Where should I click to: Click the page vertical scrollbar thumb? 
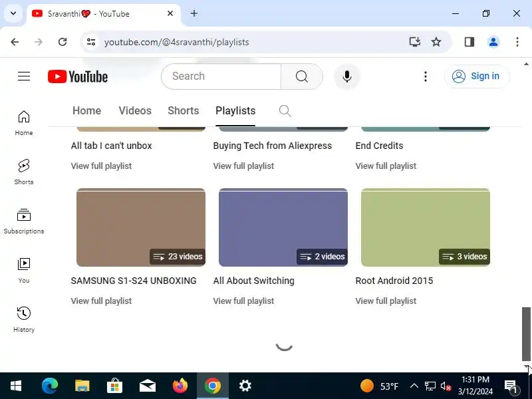pos(526,334)
